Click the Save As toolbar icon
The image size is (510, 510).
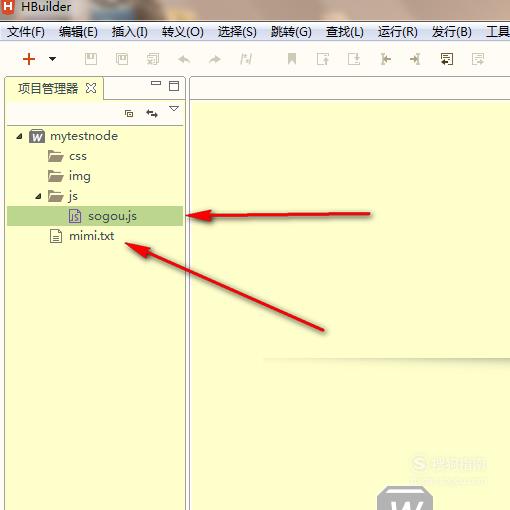(x=122, y=59)
